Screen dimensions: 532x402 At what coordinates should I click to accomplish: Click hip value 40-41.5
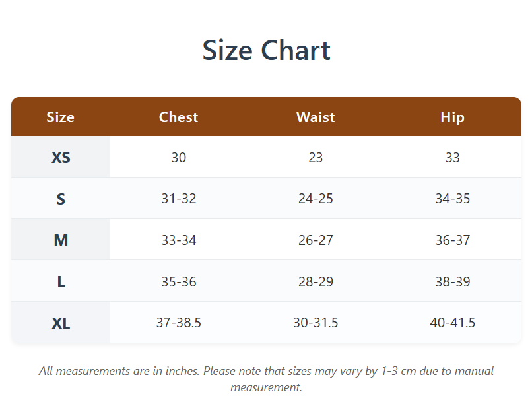pyautogui.click(x=453, y=323)
